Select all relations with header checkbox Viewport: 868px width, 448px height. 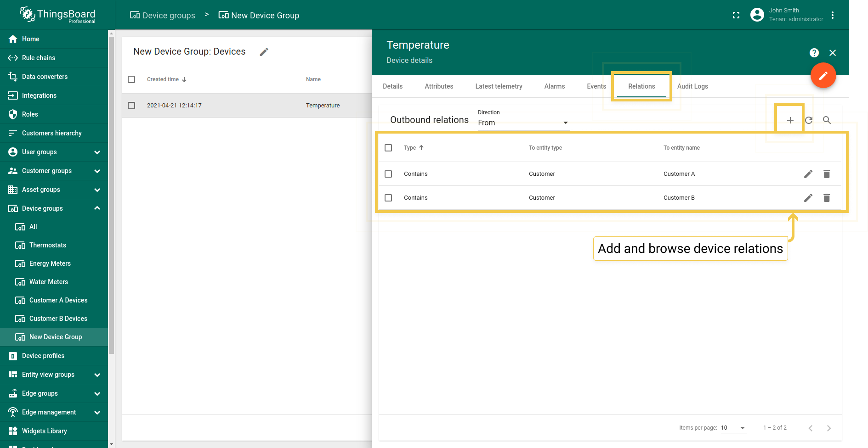tap(388, 148)
